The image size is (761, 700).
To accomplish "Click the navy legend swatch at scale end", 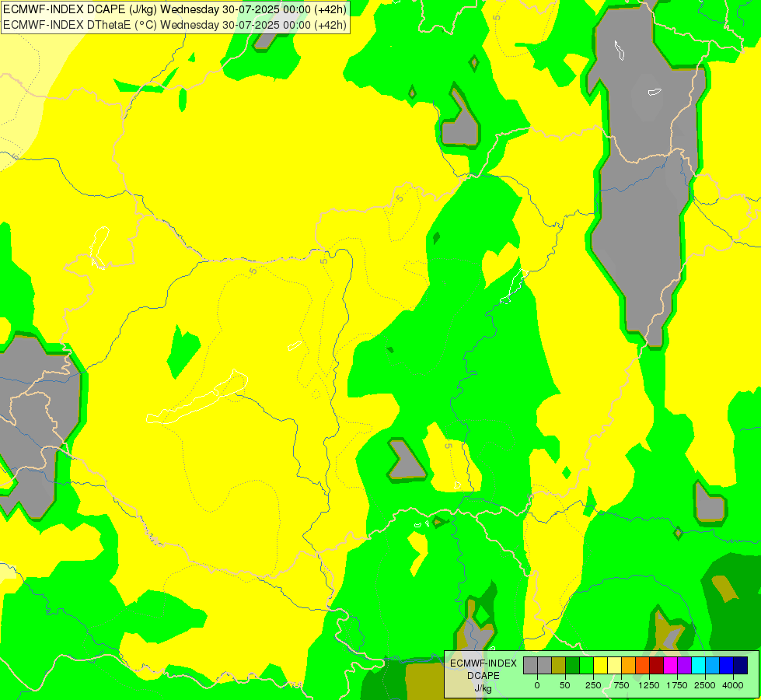I will pos(741,666).
